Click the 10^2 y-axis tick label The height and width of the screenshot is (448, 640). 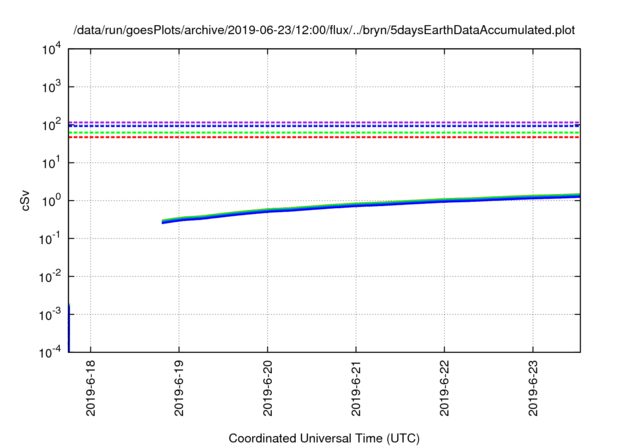[x=51, y=125]
